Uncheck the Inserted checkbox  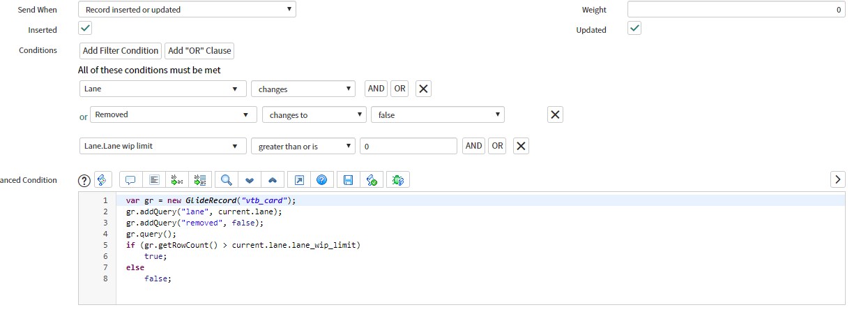click(x=84, y=29)
